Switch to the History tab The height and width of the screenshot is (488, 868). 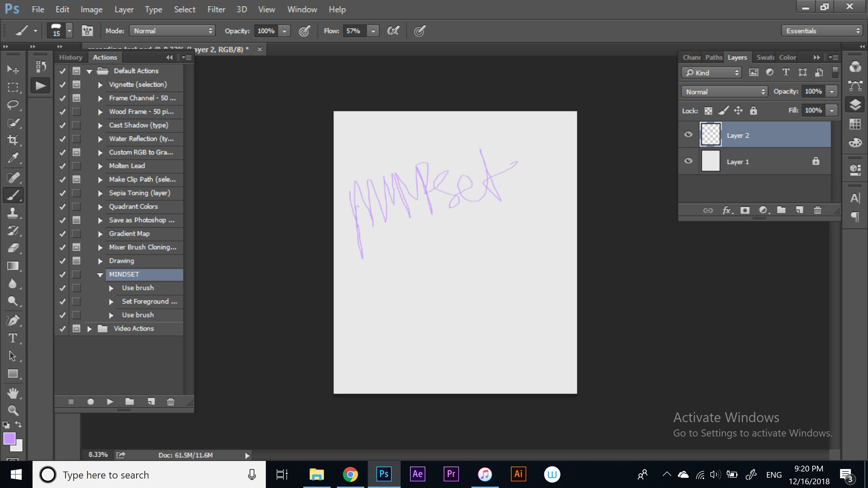tap(71, 57)
